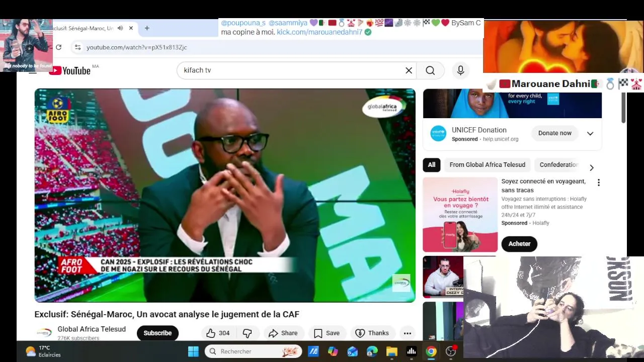644x362 pixels.
Task: Open the weather widget on taskbar
Action: tap(43, 351)
